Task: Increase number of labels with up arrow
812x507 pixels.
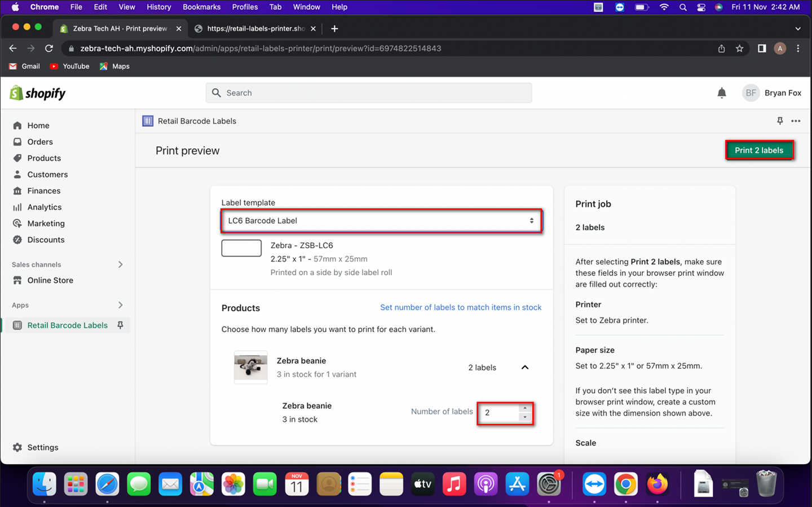Action: pos(525,408)
